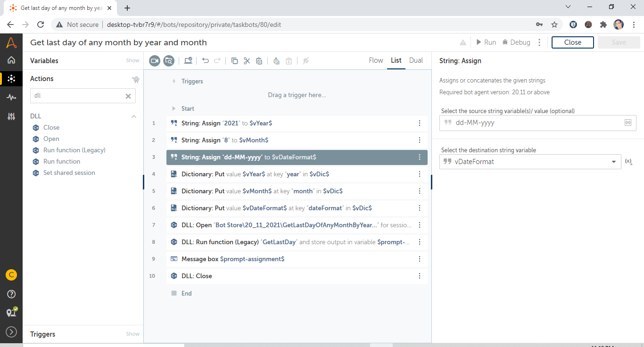The width and height of the screenshot is (644, 347).
Task: Go to Home in left sidebar
Action: point(11,60)
